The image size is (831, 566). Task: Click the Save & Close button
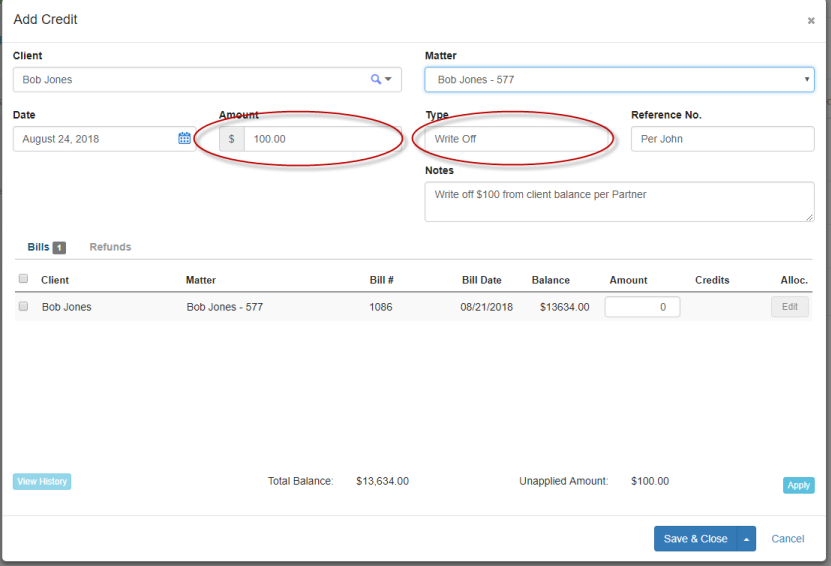pyautogui.click(x=695, y=539)
